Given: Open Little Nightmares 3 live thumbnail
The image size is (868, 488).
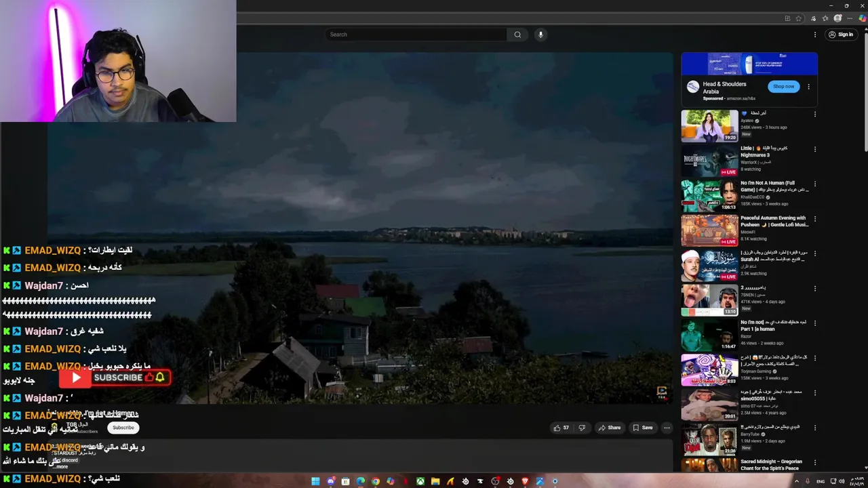Looking at the screenshot, I should 709,161.
